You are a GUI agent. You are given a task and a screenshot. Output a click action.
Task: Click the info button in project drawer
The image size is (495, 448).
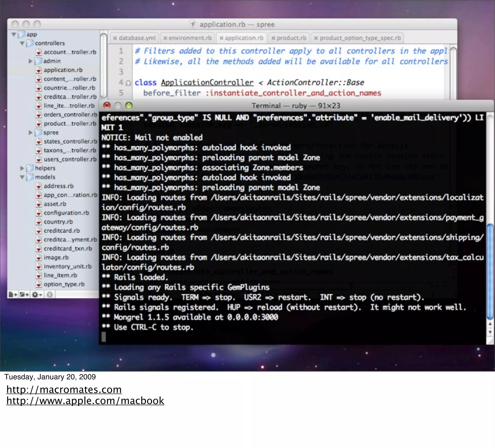(x=50, y=294)
